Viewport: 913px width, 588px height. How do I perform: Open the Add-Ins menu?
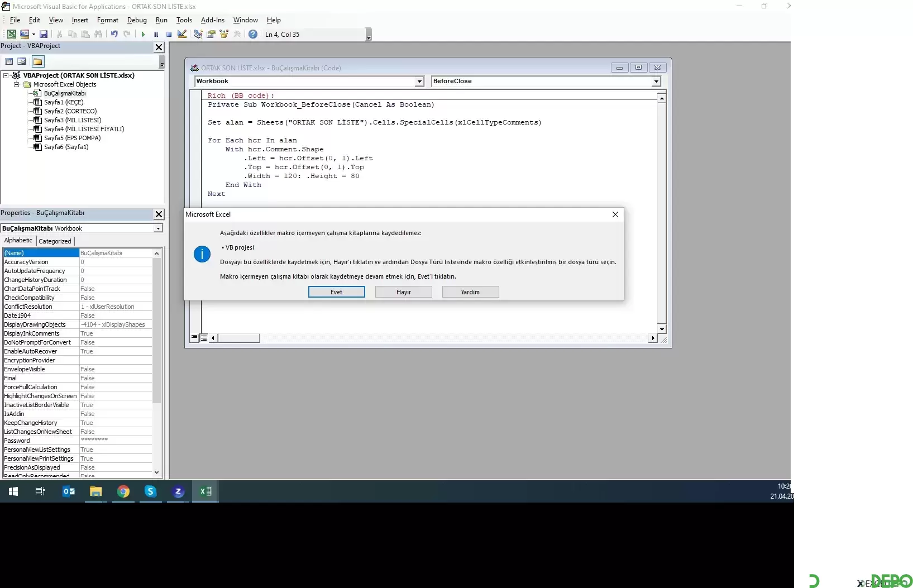213,20
